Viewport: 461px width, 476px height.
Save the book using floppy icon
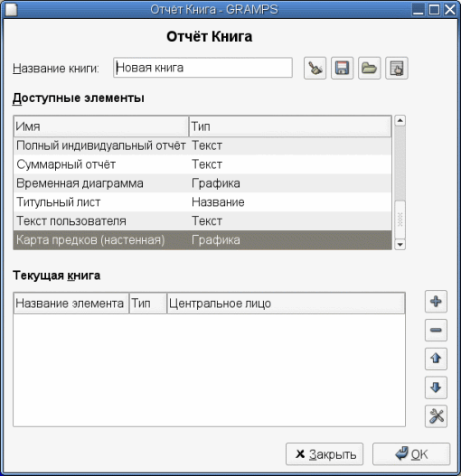point(342,68)
